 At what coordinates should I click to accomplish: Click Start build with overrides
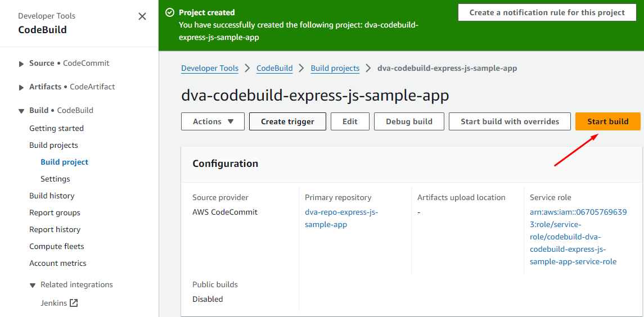tap(510, 121)
